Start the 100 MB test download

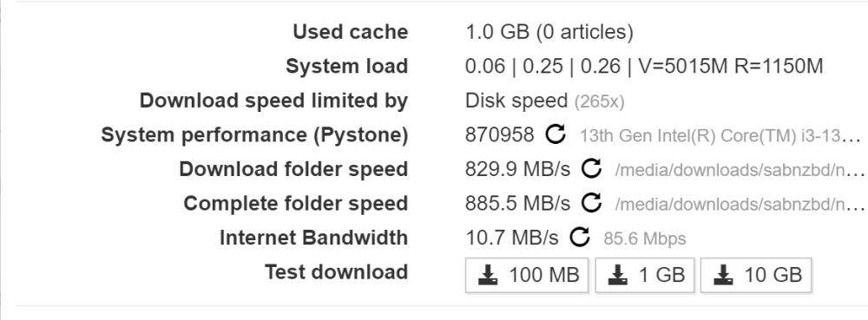pos(527,275)
